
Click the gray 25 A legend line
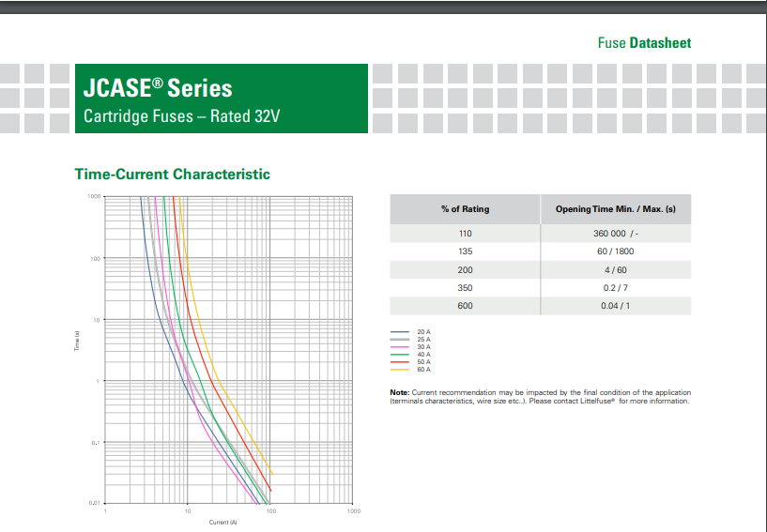tap(401, 340)
